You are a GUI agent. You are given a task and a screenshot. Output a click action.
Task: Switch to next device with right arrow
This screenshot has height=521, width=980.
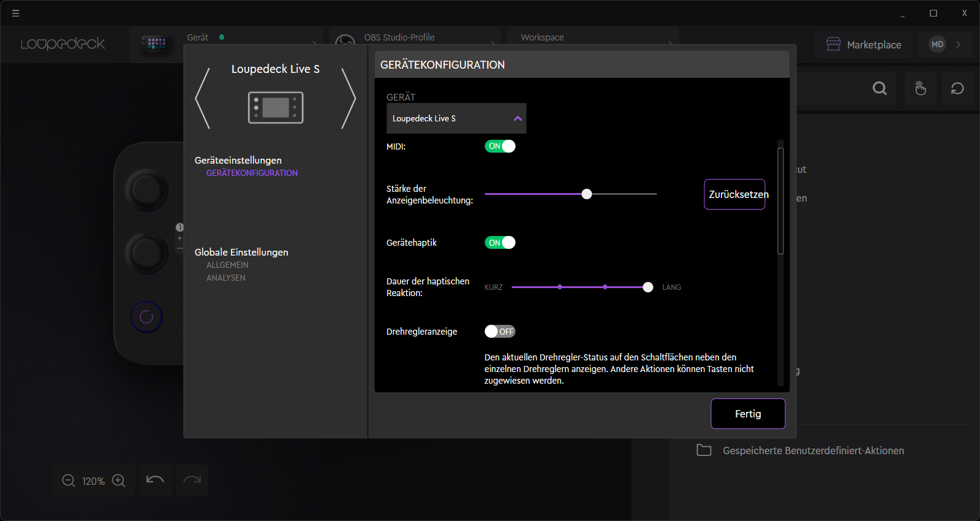[x=349, y=98]
